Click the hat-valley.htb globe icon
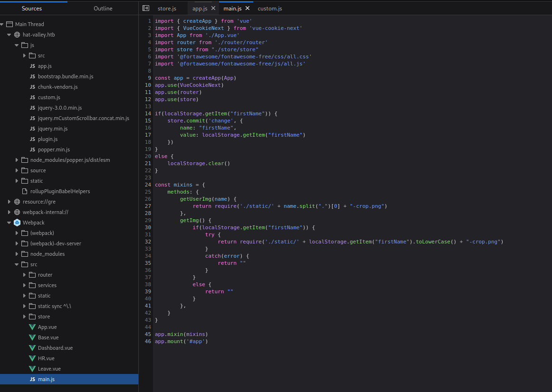Viewport: 552px width, 392px height. coord(18,35)
